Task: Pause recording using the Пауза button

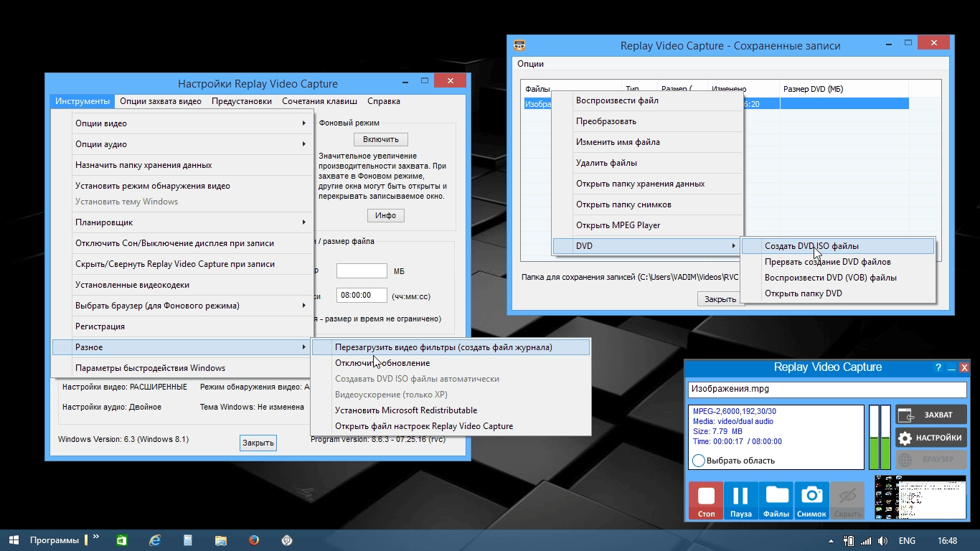Action: pos(741,501)
